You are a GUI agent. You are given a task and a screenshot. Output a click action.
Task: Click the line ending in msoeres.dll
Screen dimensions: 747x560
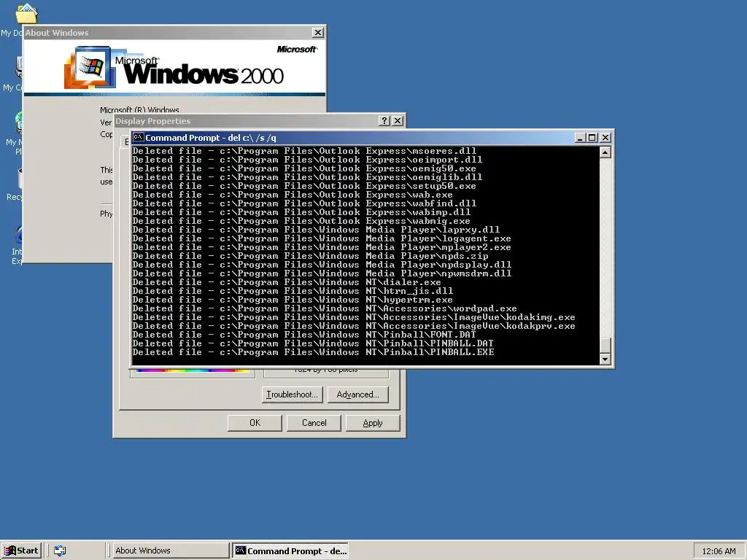(x=304, y=151)
